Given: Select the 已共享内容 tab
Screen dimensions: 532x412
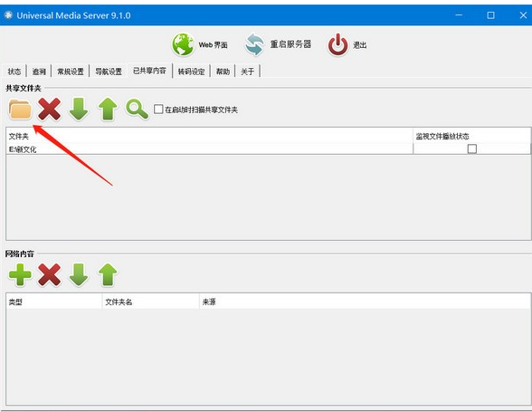Looking at the screenshot, I should pyautogui.click(x=149, y=71).
